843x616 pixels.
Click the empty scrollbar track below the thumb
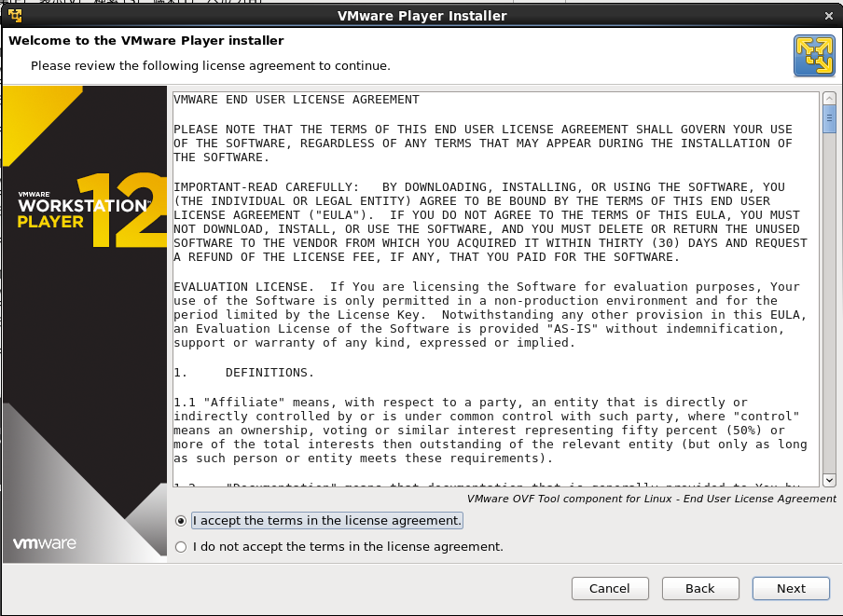click(x=829, y=308)
